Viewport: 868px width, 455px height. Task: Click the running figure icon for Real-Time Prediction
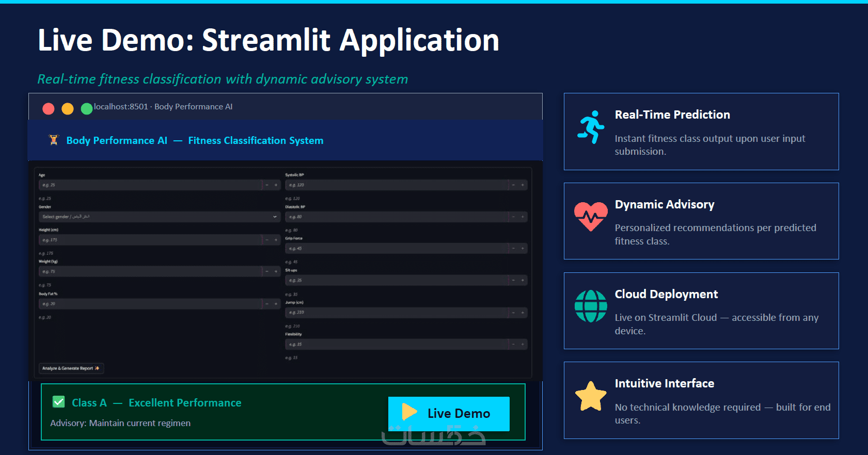[591, 127]
